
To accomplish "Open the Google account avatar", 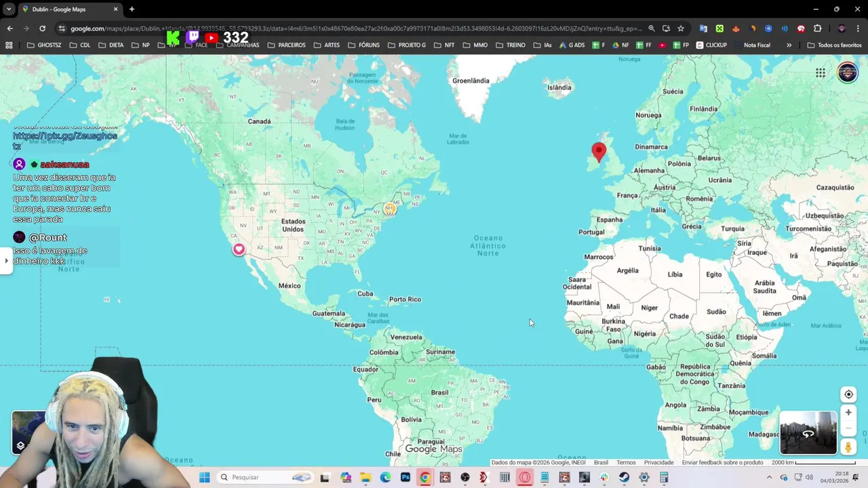I will point(847,72).
